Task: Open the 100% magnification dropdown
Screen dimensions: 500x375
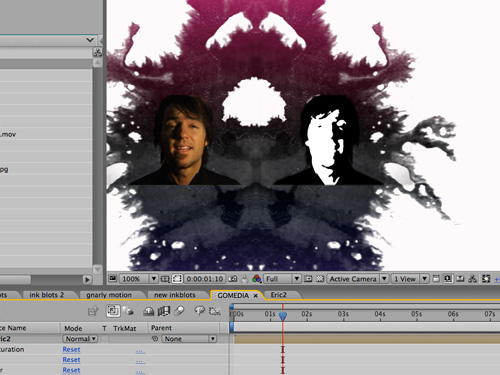Action: [139, 279]
